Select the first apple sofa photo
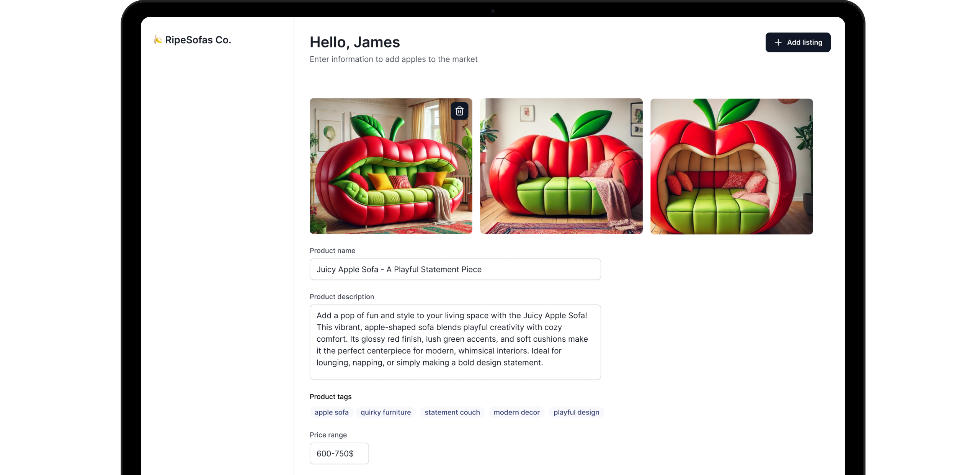Screen dimensions: 980x475 [x=391, y=166]
